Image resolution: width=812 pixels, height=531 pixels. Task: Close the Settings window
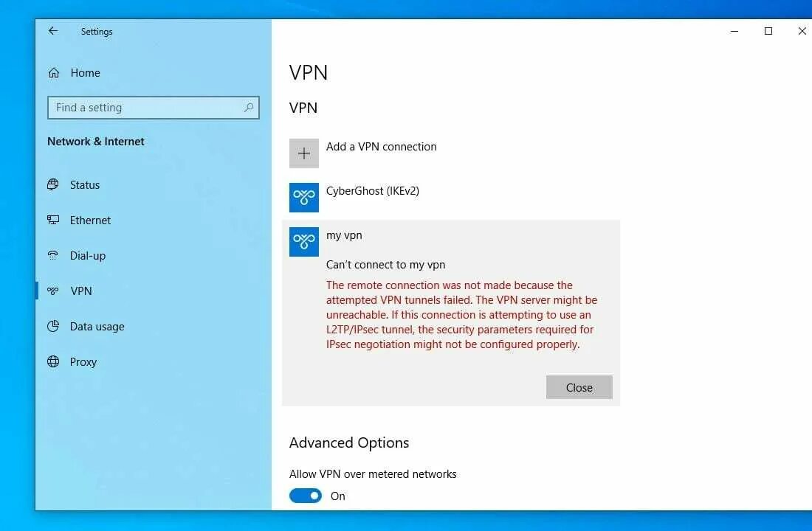pyautogui.click(x=802, y=31)
